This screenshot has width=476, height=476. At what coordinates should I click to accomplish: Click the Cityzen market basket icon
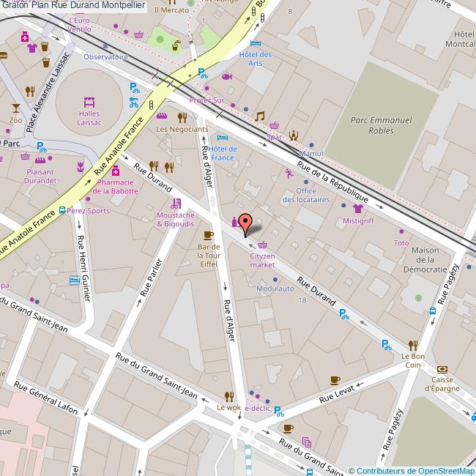(263, 245)
